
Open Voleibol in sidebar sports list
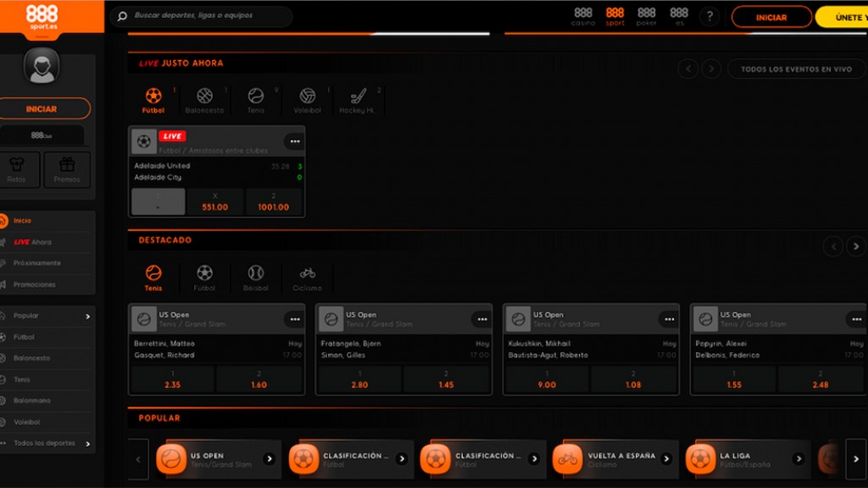(46, 422)
